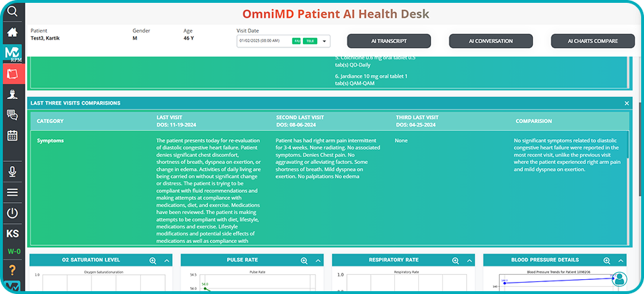Open the MV RPM module icon

click(13, 53)
